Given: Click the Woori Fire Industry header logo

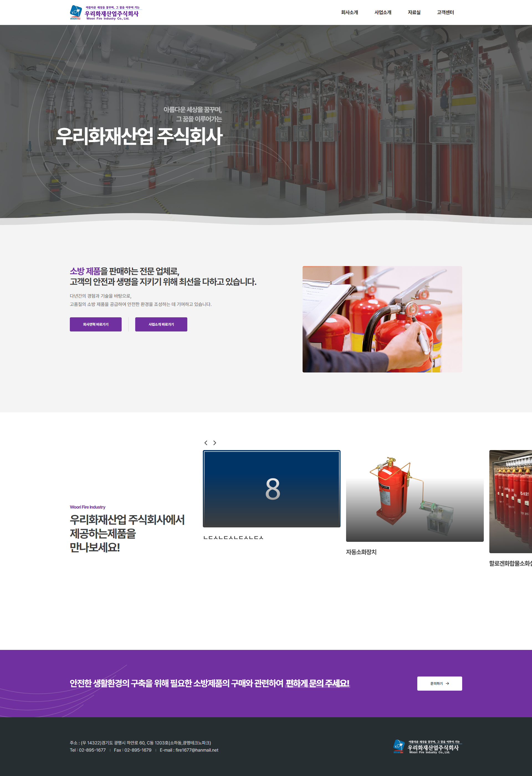Looking at the screenshot, I should point(106,13).
